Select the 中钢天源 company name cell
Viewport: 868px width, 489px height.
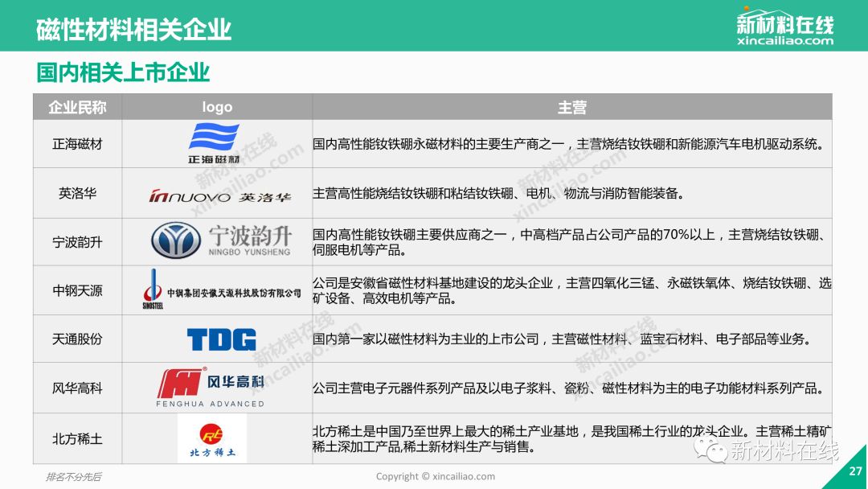pyautogui.click(x=77, y=290)
